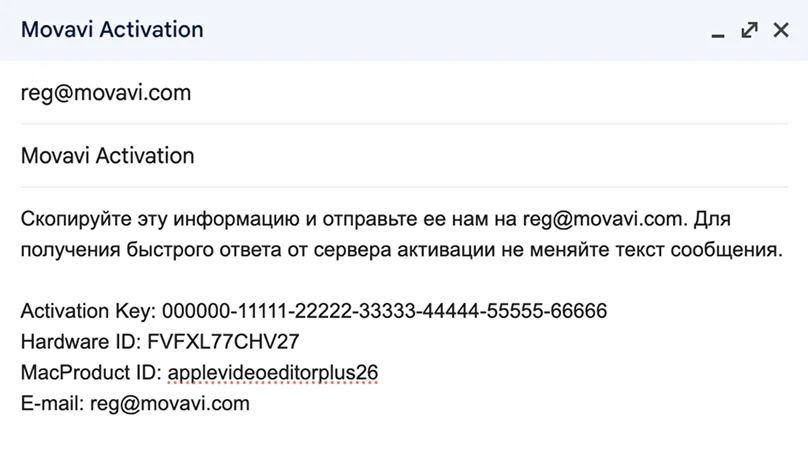The height and width of the screenshot is (459, 808).
Task: Click reg@movavi.com after the E-mail label
Action: click(170, 404)
